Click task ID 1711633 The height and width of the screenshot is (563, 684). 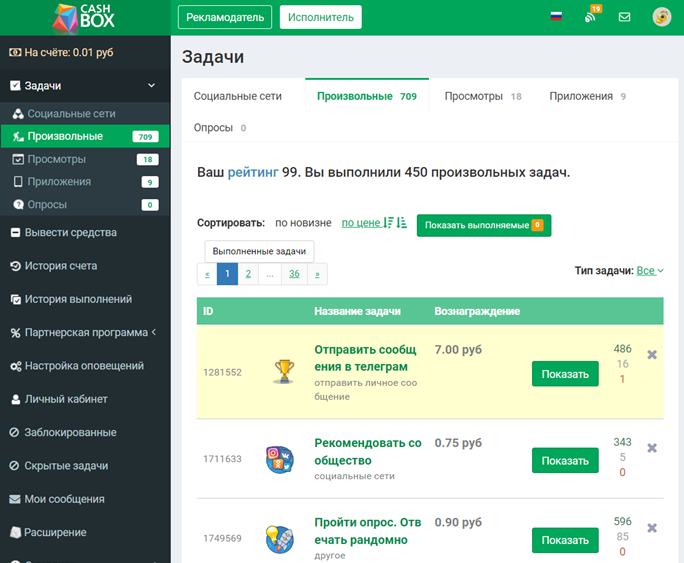(x=222, y=459)
